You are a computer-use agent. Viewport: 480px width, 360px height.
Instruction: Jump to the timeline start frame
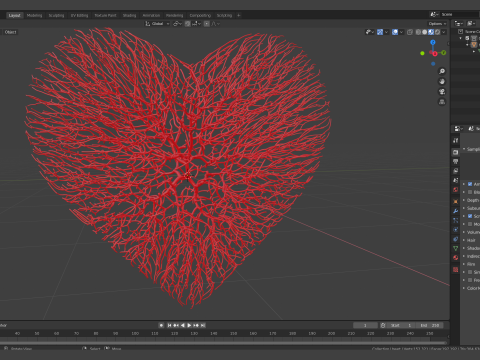(x=169, y=325)
